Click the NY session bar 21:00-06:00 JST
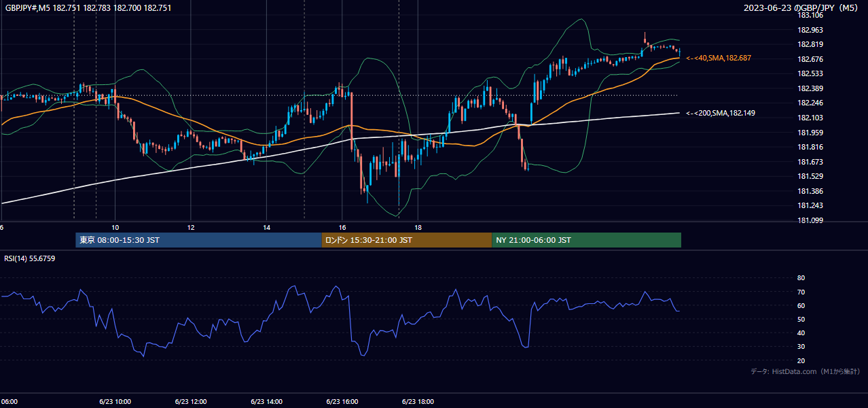The image size is (868, 408). [586, 240]
